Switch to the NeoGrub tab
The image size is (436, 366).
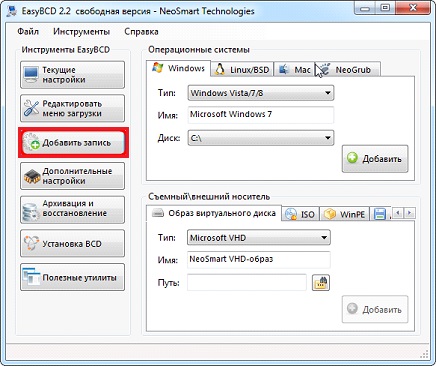coord(347,69)
